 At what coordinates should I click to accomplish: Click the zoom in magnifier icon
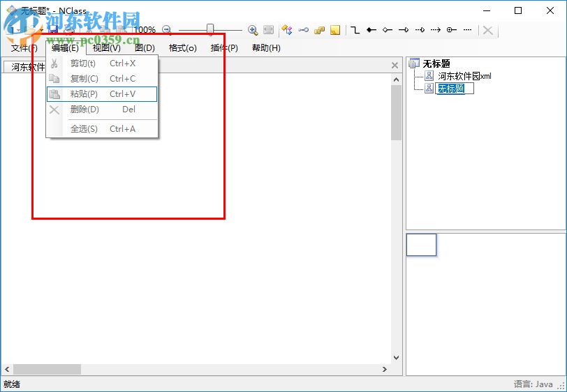(x=253, y=30)
